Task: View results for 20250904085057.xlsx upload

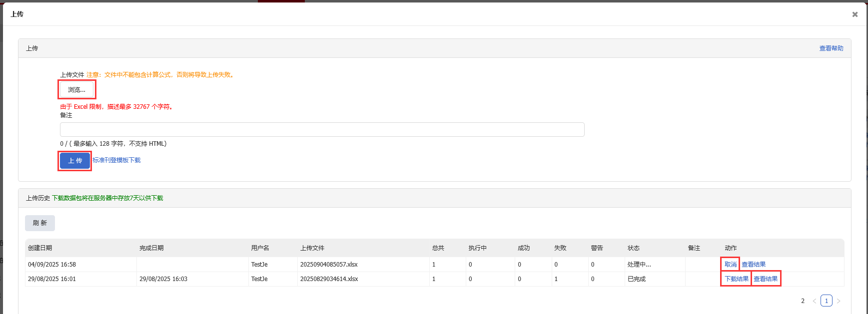Action: click(x=753, y=265)
